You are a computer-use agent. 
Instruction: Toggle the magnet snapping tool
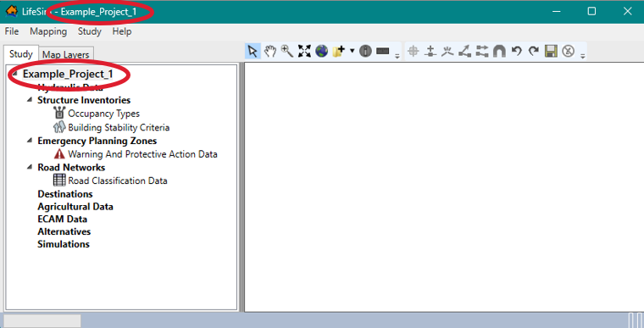point(499,52)
